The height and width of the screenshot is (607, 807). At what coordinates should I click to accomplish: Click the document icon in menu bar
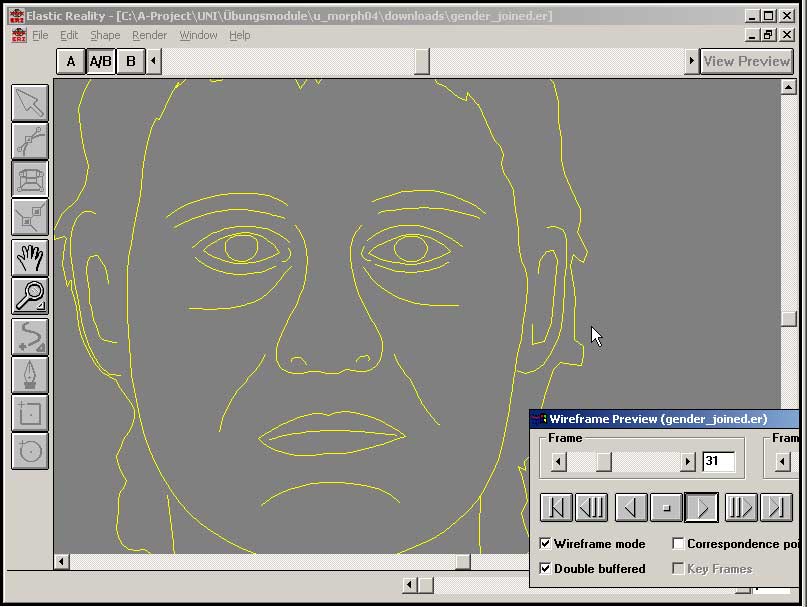[x=19, y=35]
